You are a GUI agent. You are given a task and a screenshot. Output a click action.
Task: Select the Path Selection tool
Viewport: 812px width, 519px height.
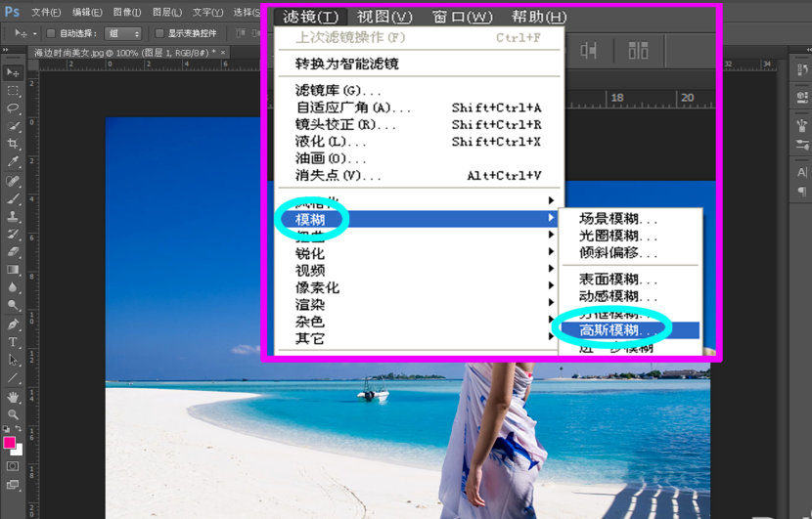[13, 360]
